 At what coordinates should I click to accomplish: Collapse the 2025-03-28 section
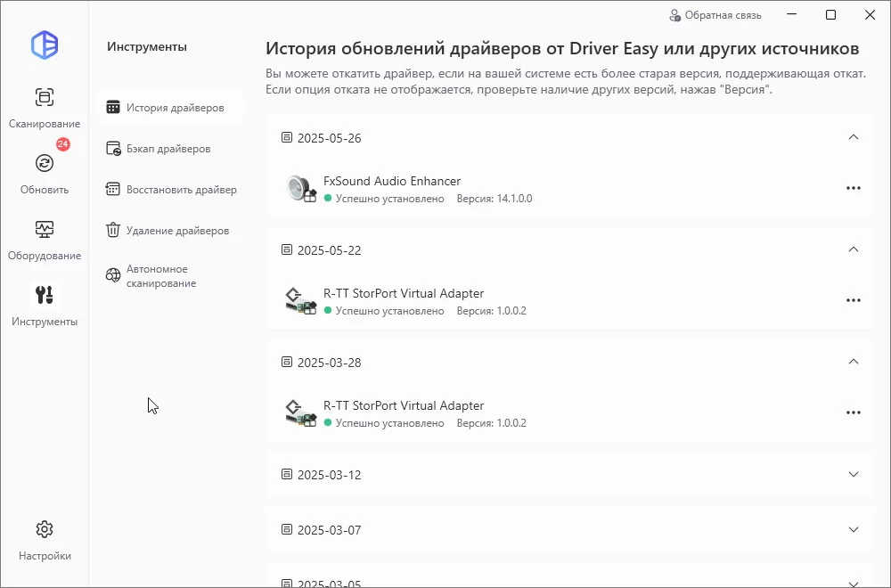(854, 362)
